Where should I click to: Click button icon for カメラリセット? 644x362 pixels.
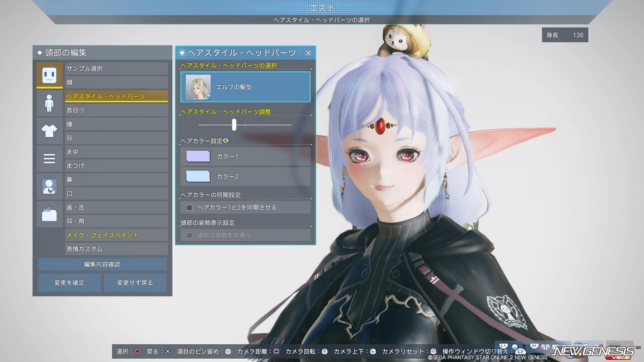coord(434,351)
